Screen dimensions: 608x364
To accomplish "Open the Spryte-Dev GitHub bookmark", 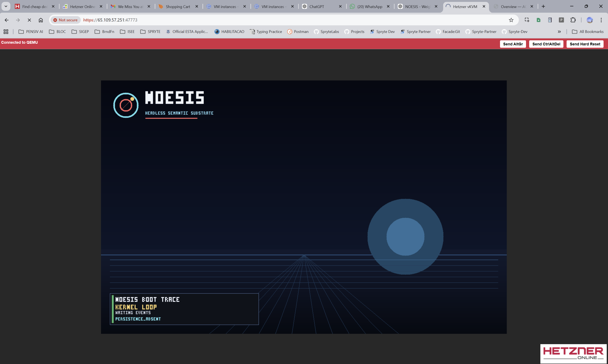I will coord(514,32).
